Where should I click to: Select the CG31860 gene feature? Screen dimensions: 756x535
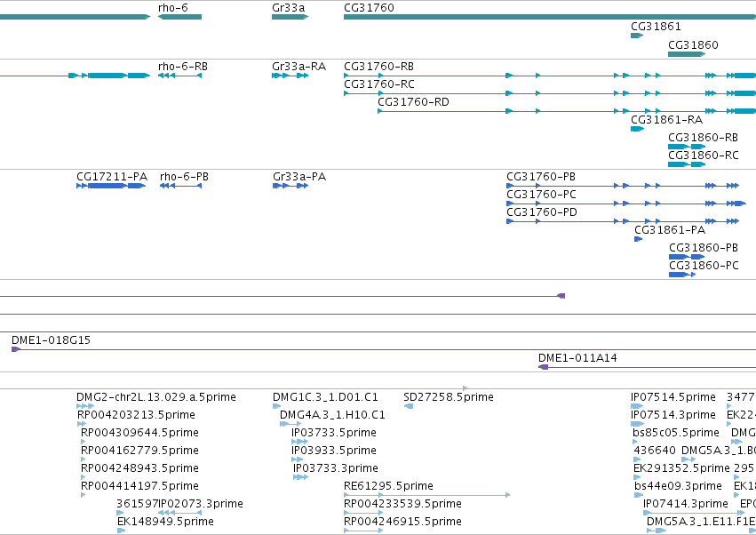pos(687,54)
